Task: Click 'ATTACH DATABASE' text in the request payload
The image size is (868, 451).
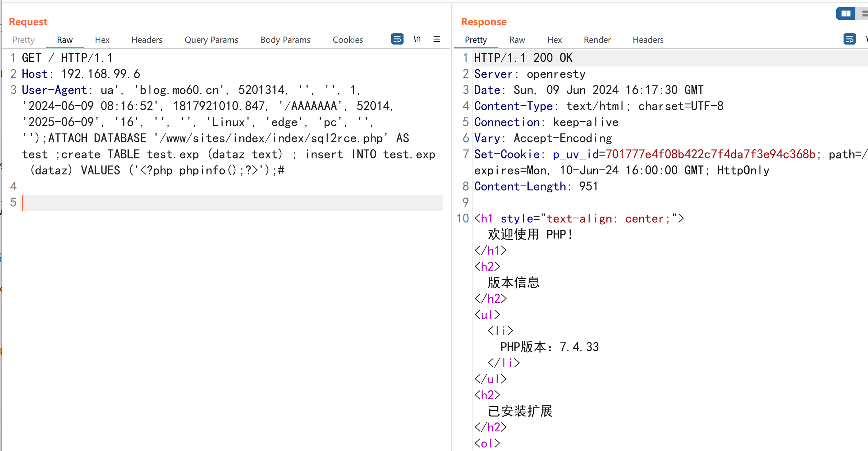Action: click(97, 138)
